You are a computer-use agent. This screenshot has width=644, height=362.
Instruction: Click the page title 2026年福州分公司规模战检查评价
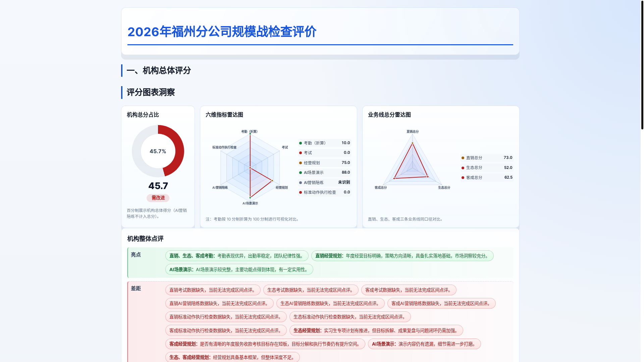(222, 32)
